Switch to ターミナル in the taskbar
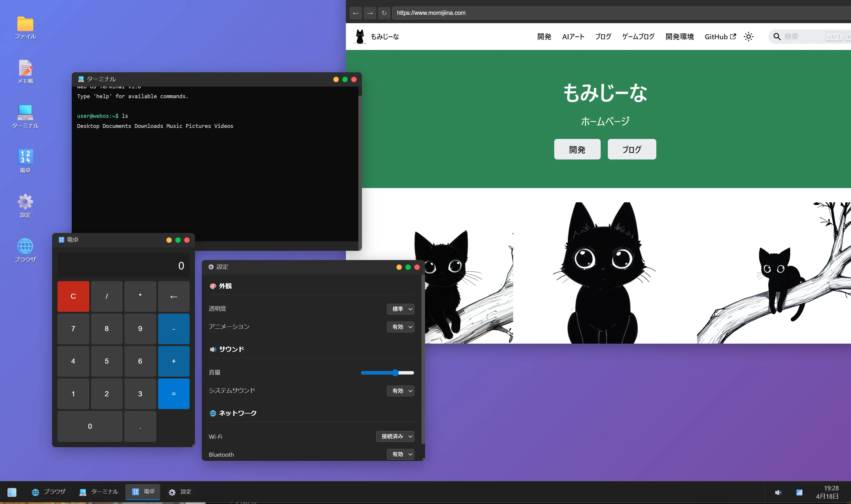Image resolution: width=851 pixels, height=504 pixels. tap(99, 492)
